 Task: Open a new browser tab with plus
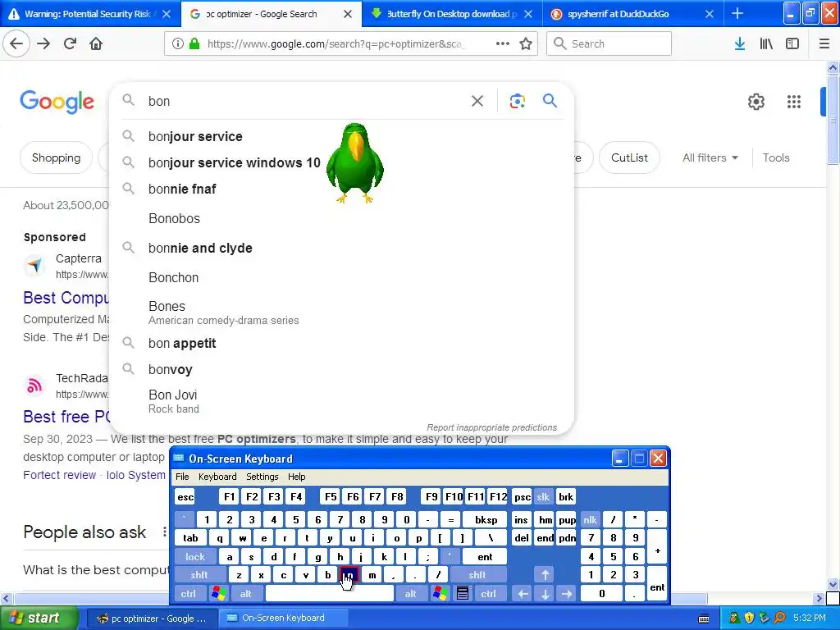click(x=737, y=13)
